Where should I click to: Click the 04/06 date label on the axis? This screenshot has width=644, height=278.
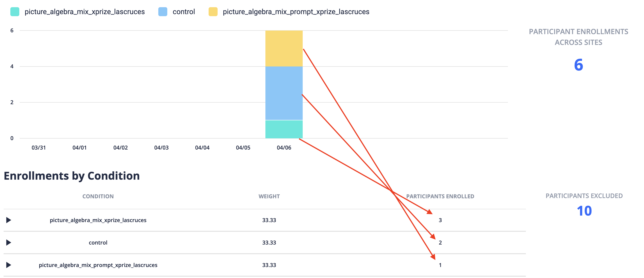(284, 148)
